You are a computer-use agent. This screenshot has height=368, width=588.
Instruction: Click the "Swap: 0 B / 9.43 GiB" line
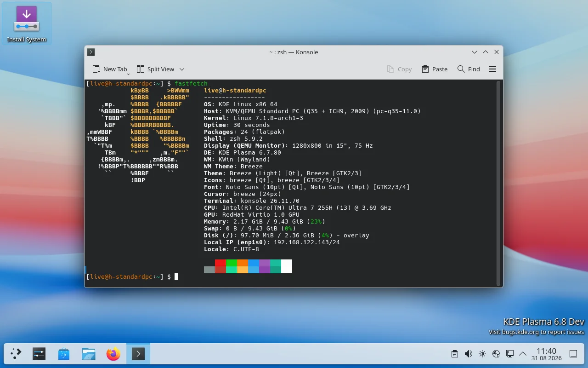(250, 229)
